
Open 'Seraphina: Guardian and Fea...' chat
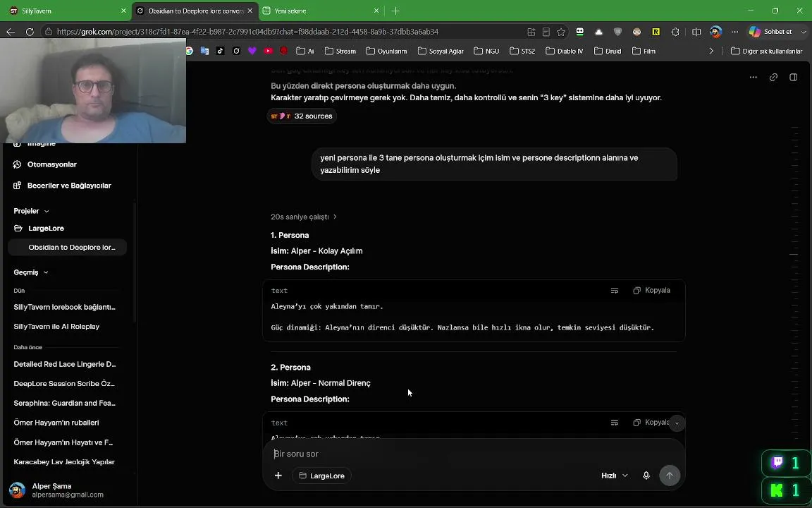[65, 403]
